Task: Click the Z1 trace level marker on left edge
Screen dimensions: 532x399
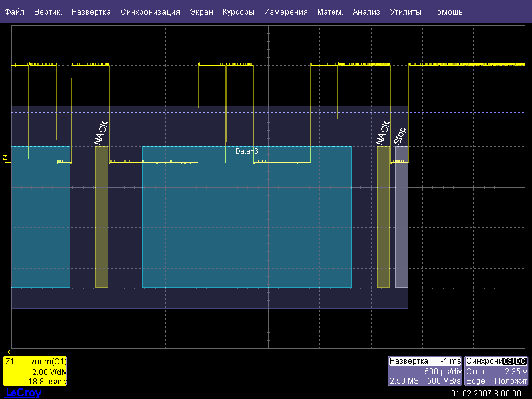Action: 7,158
